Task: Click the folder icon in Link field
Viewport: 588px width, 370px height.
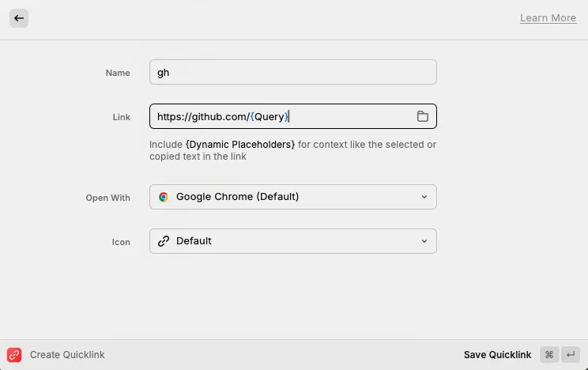Action: point(423,116)
